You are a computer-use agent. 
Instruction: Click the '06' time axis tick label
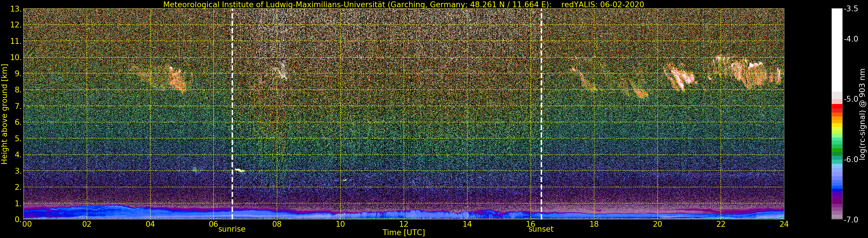tap(214, 224)
